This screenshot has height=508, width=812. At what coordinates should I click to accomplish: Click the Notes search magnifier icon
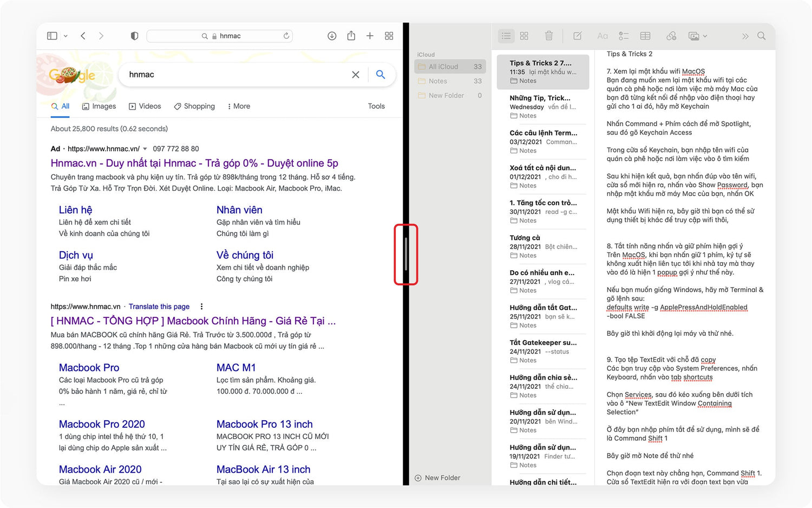click(x=761, y=36)
